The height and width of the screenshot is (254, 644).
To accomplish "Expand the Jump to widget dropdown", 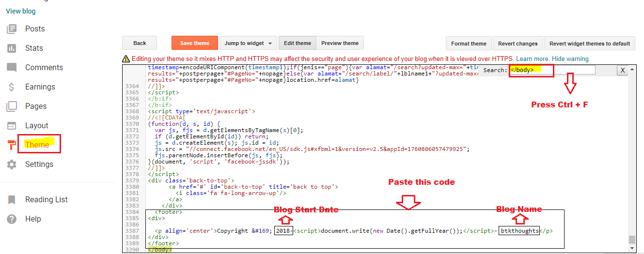I will coord(248,43).
